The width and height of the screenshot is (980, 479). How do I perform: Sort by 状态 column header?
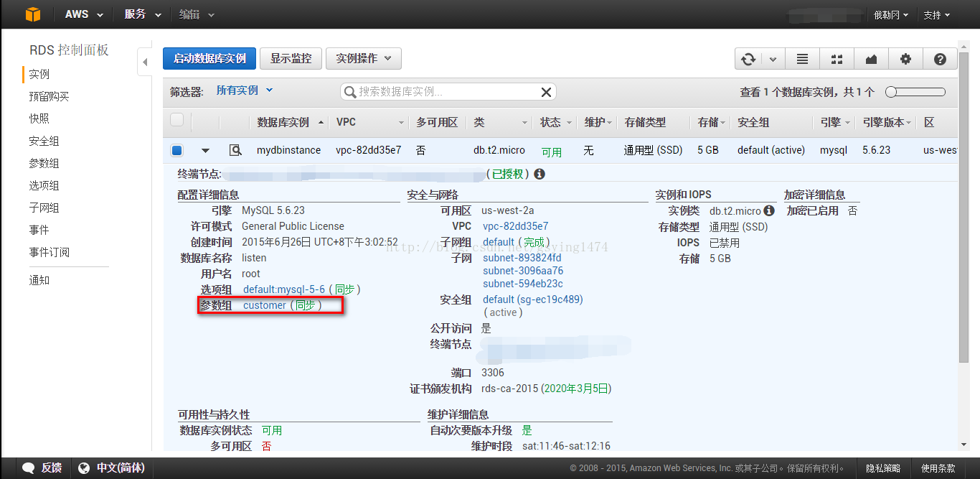point(556,122)
